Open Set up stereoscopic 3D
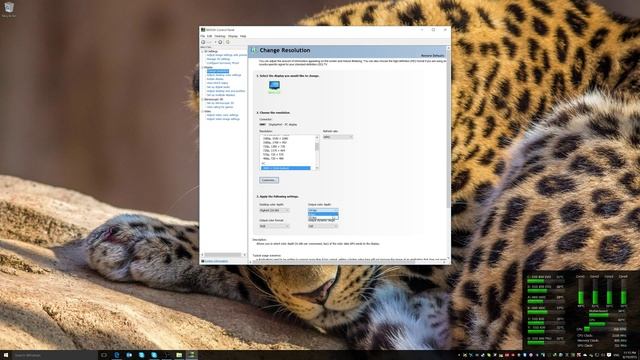Image resolution: width=640 pixels, height=360 pixels. (220, 103)
